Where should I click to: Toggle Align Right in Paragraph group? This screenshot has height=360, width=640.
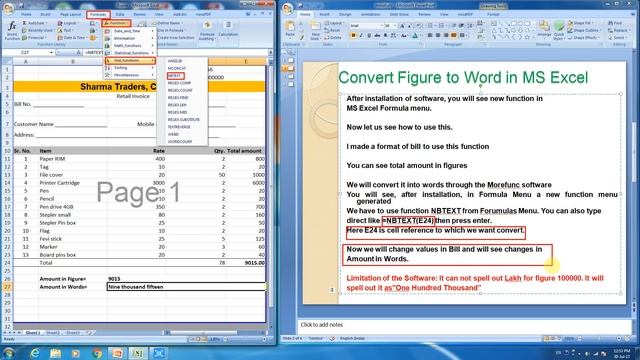[446, 36]
